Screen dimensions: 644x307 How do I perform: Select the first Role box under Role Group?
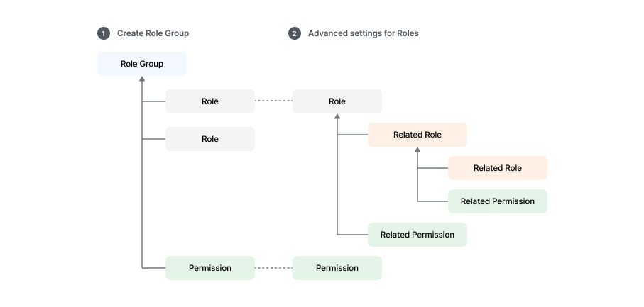pos(210,101)
